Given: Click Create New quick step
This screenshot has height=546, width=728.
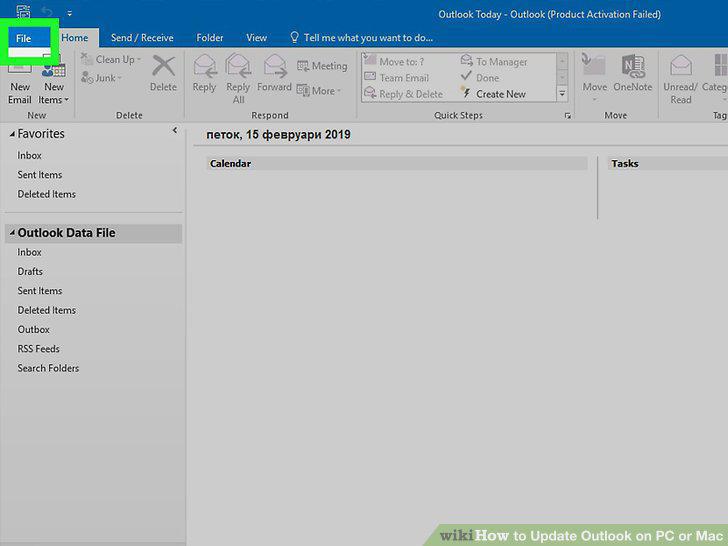Looking at the screenshot, I should tap(493, 94).
